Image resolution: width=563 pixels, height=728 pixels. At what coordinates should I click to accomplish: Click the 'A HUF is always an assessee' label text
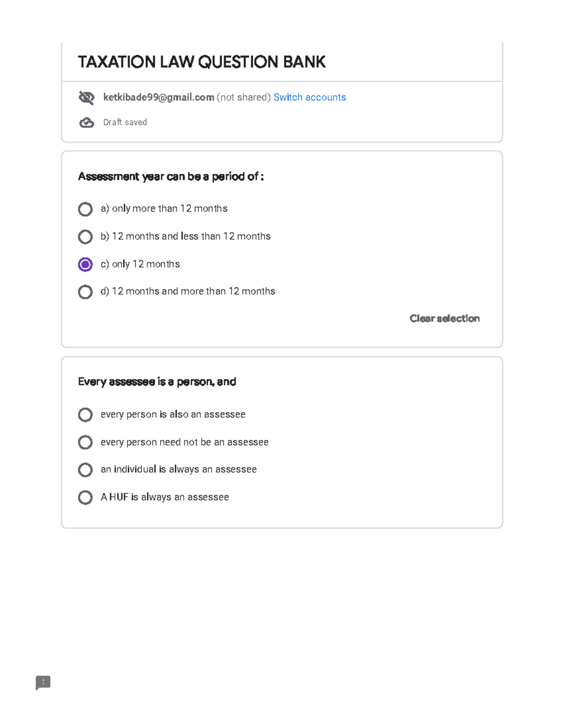(165, 497)
